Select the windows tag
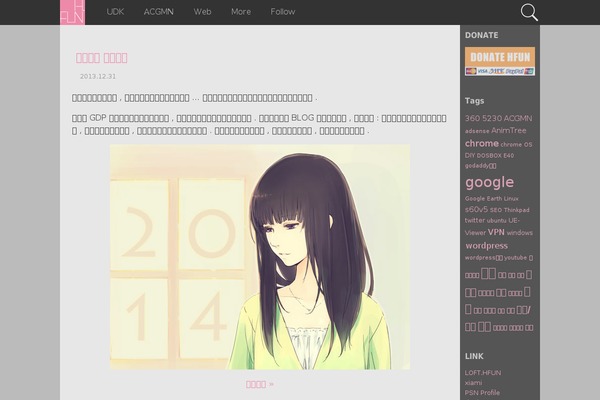 coord(519,233)
